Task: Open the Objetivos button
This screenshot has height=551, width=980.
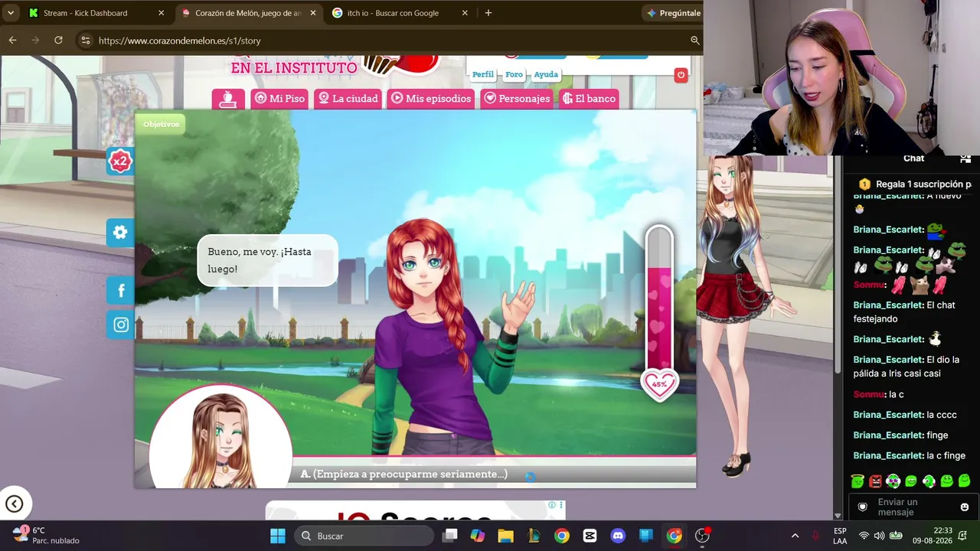Action: 161,124
